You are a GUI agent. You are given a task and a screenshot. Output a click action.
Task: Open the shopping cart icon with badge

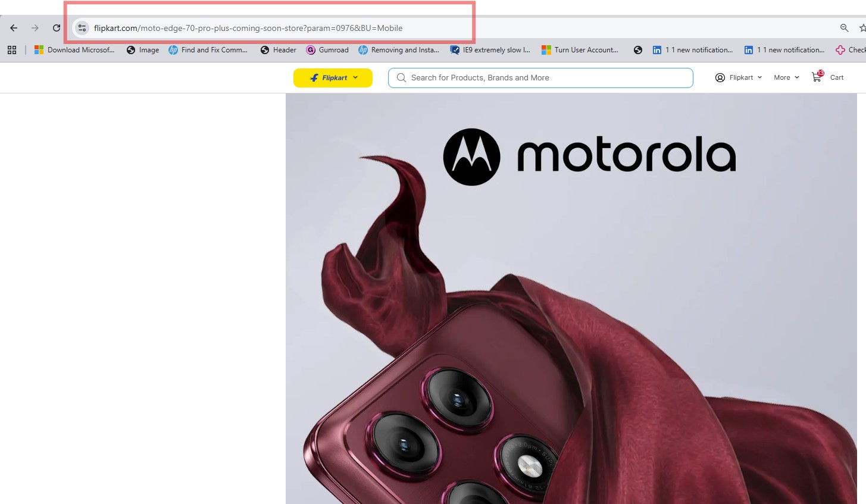(x=817, y=76)
